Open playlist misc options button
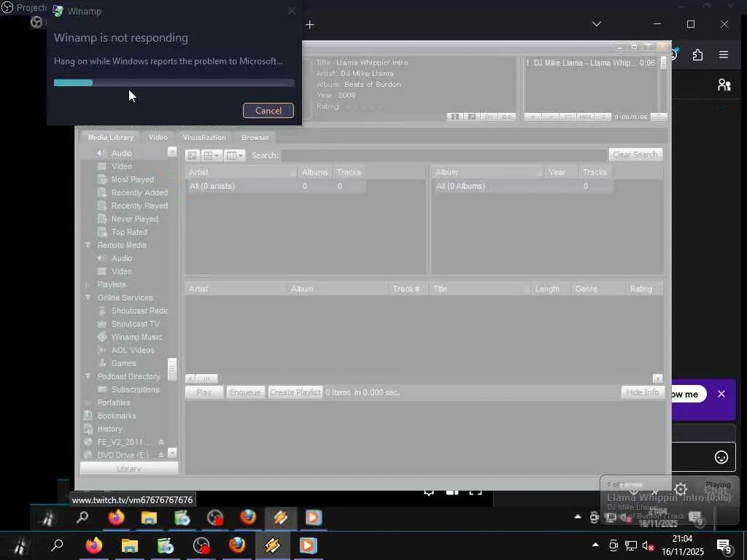Image resolution: width=747 pixels, height=560 pixels. [x=586, y=117]
